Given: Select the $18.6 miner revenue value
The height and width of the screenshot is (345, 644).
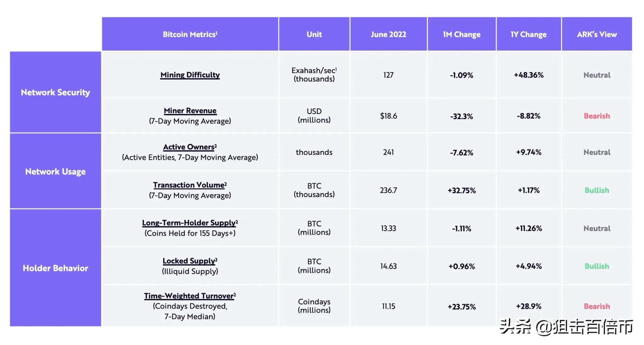Looking at the screenshot, I should [388, 116].
